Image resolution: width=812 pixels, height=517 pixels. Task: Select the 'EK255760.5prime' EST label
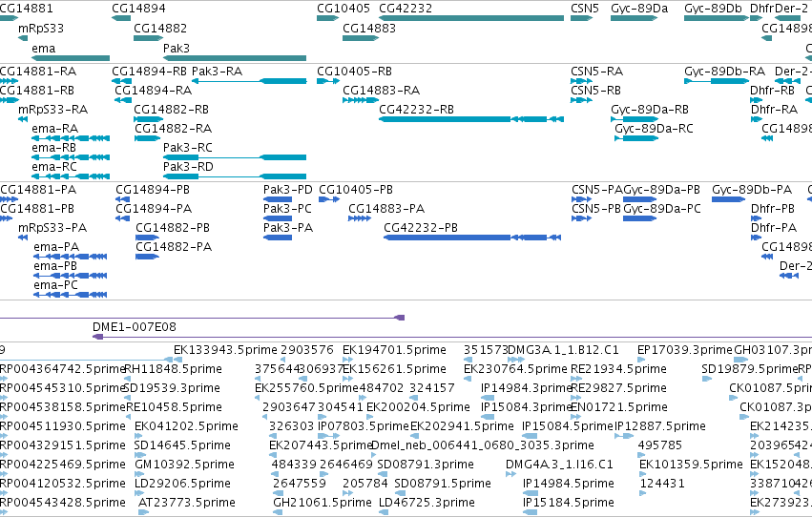[x=306, y=388]
